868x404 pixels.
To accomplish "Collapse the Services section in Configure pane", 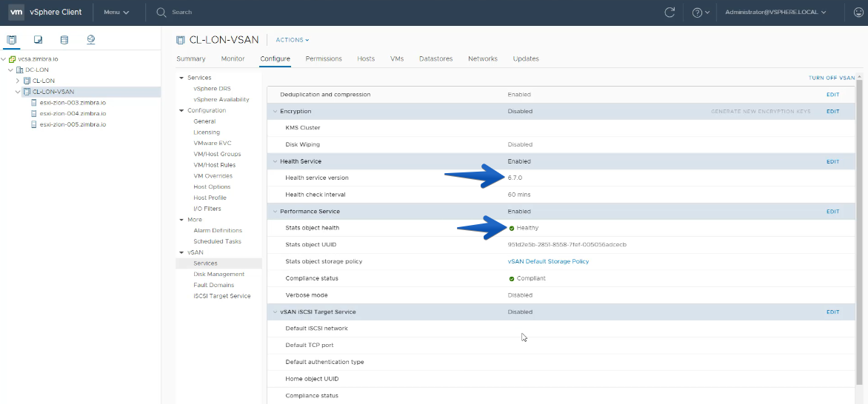I will pyautogui.click(x=181, y=78).
